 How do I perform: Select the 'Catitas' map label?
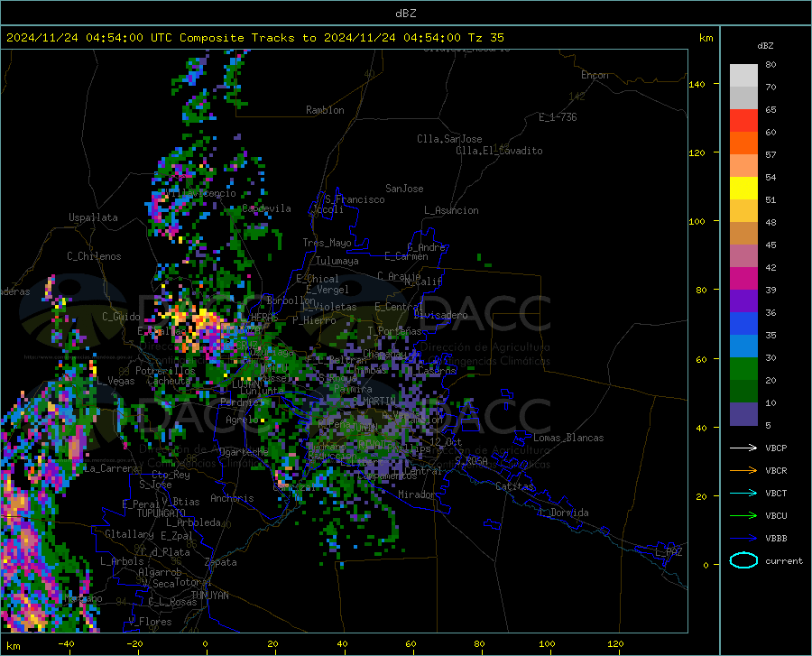[514, 486]
